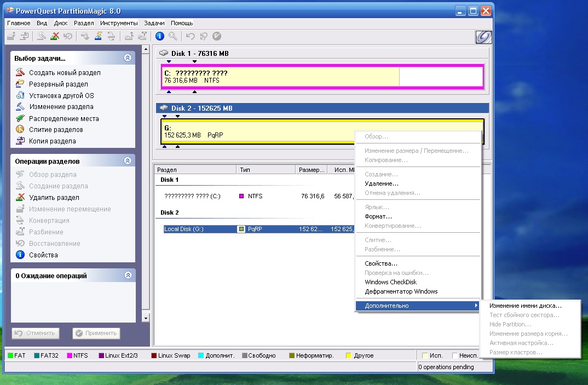Viewport: 588px width, 385px height.
Task: Select the C: NTFS partition bar on Disk 1
Action: point(322,77)
